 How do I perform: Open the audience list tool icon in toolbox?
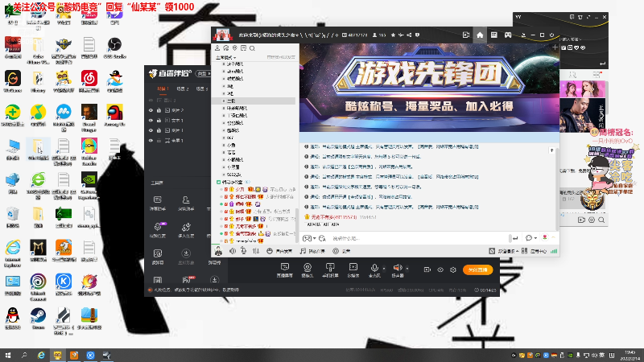186,200
